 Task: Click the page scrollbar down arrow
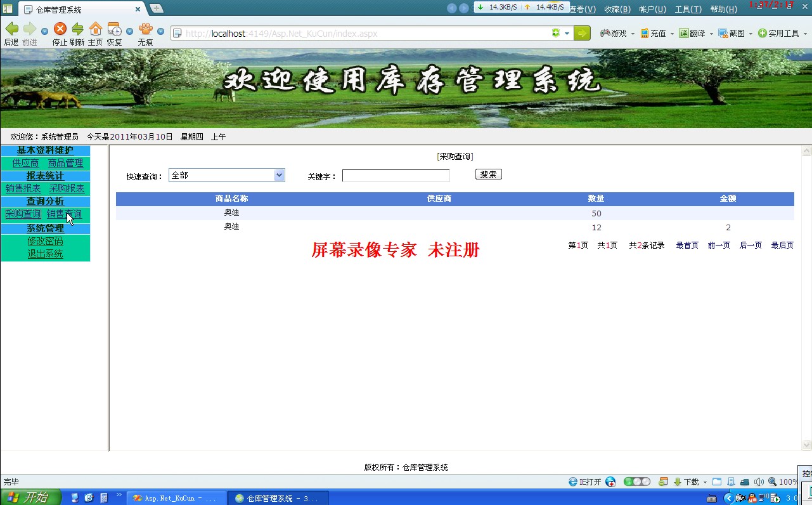point(806,445)
